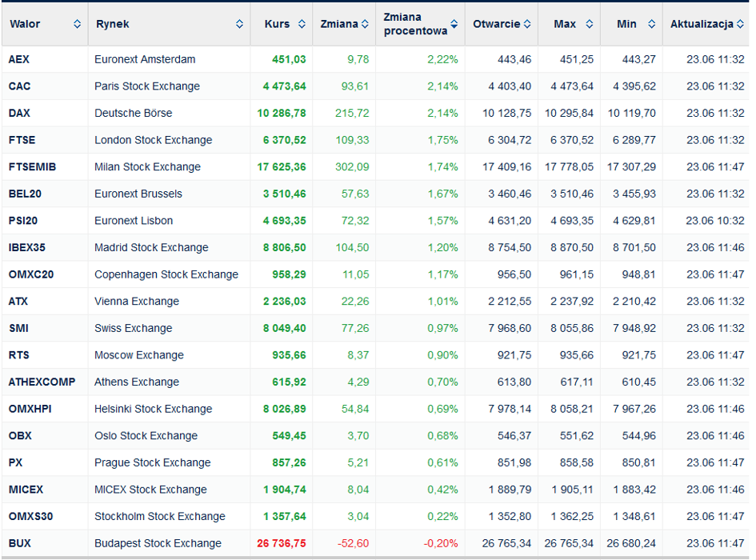Select Euronext Brussels market cell
This screenshot has width=756, height=560.
pyautogui.click(x=170, y=194)
